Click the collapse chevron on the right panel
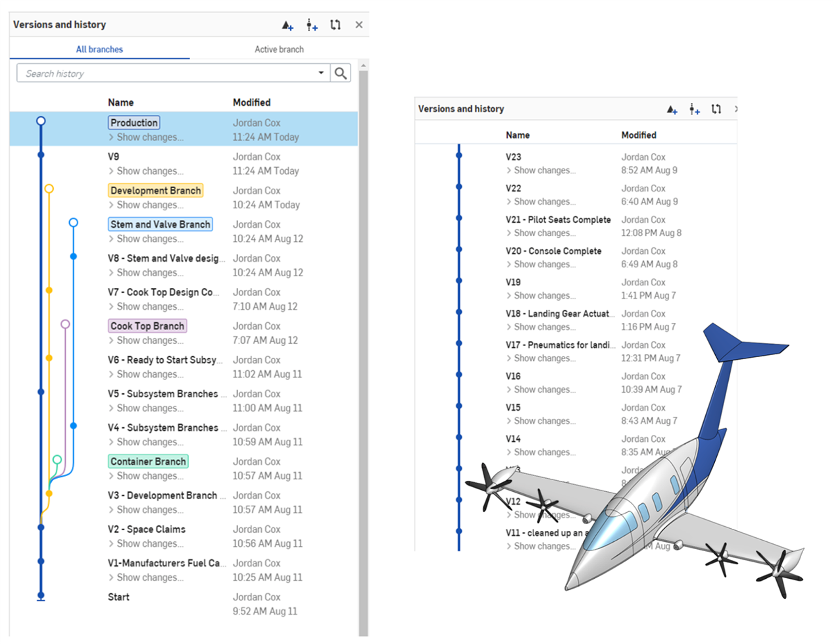Screen dimensions: 834x644 point(735,109)
